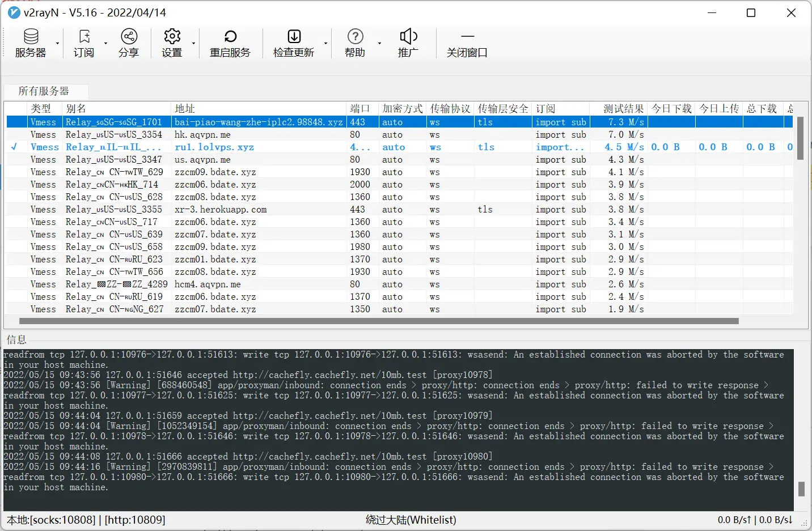This screenshot has height=531, width=812.
Task: Sort by the 端口 column header
Action: [362, 108]
